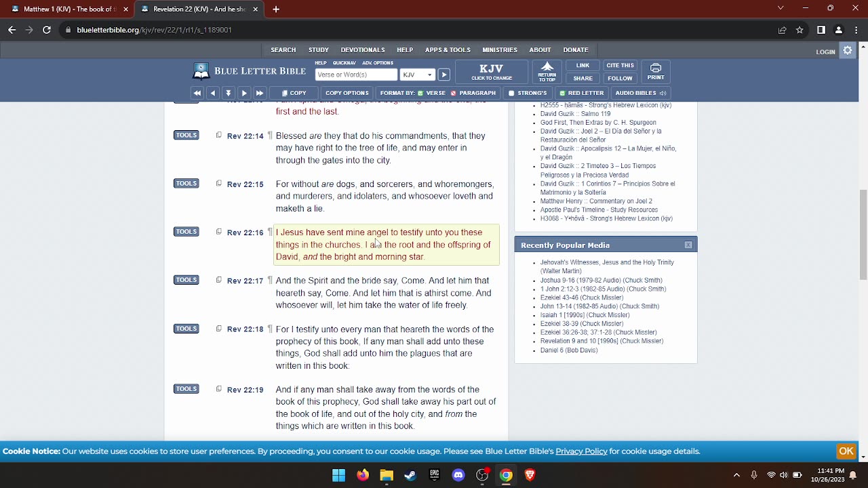This screenshot has height=488, width=868.
Task: Open the Privacy Policy link
Action: 581,451
